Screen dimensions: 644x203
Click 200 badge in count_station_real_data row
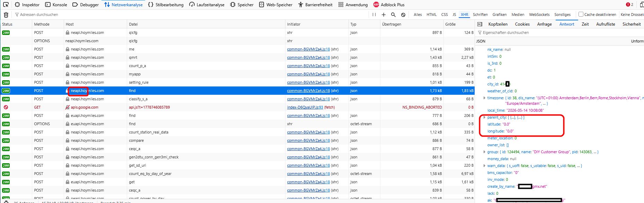pyautogui.click(x=6, y=132)
